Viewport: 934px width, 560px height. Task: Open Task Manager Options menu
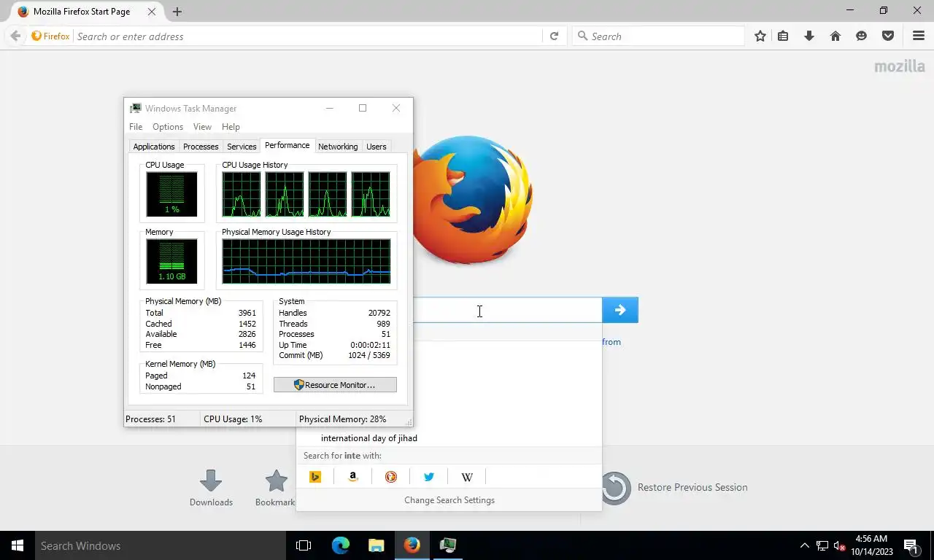168,127
